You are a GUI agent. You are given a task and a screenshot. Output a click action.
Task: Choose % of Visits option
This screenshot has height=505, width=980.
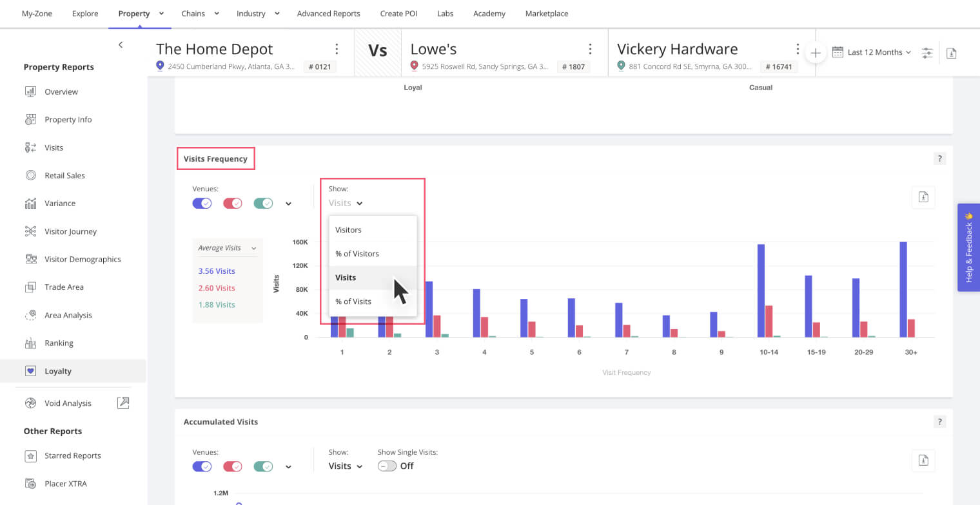tap(373, 301)
